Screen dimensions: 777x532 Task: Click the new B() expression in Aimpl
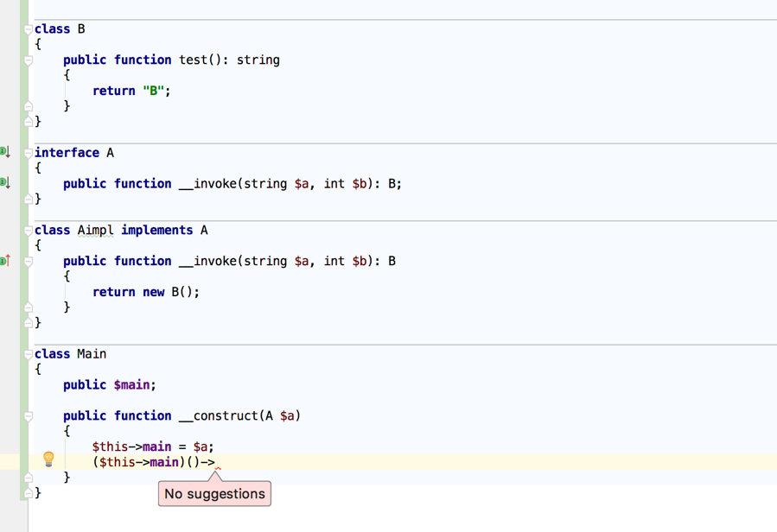pyautogui.click(x=169, y=292)
